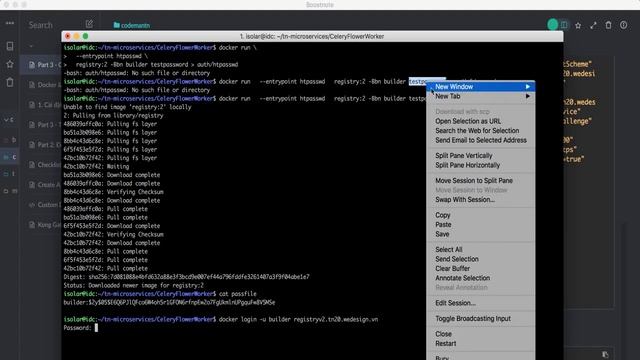Click the trash note icon in Boostnote toolbar
Screen dimensions: 640x360
(x=608, y=25)
